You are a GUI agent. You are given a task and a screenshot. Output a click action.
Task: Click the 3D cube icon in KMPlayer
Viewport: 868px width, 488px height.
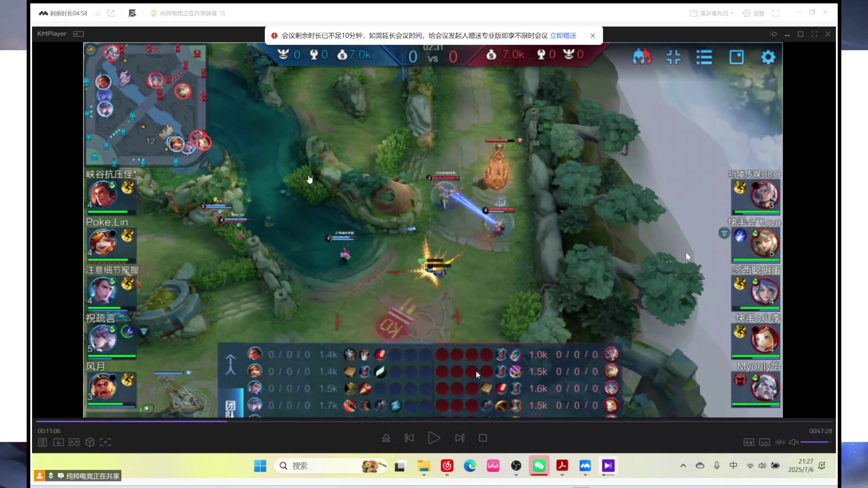[90, 442]
